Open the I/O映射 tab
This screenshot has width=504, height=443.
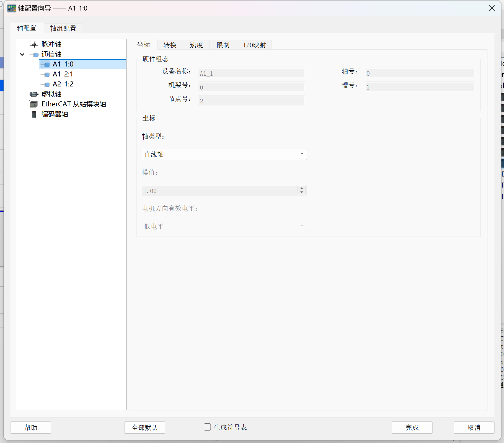254,45
